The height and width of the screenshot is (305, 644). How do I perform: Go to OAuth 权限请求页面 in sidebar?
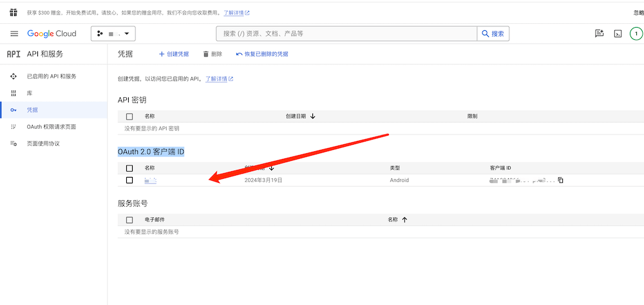pos(51,127)
